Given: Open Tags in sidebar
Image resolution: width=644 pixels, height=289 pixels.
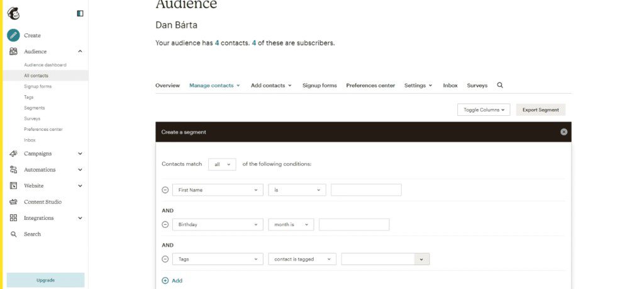Looking at the screenshot, I should pos(29,97).
